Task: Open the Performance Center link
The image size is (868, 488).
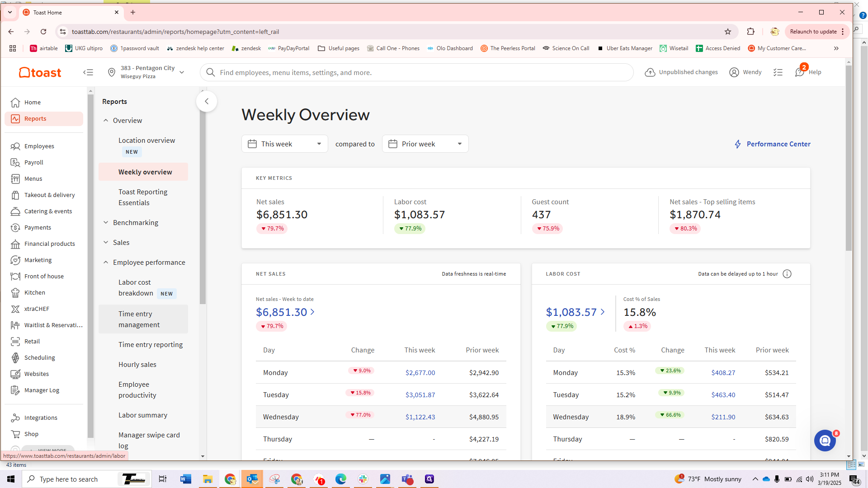Action: [x=772, y=144]
